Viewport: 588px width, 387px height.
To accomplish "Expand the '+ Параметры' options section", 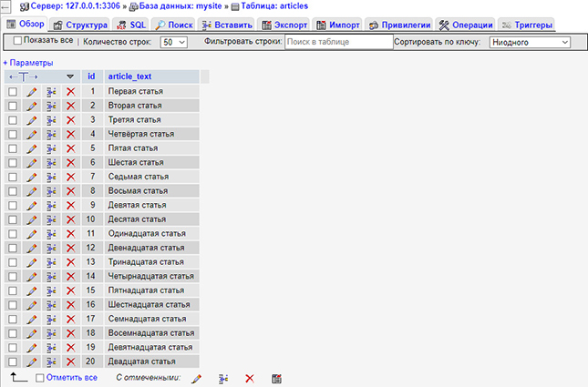I will coord(27,62).
